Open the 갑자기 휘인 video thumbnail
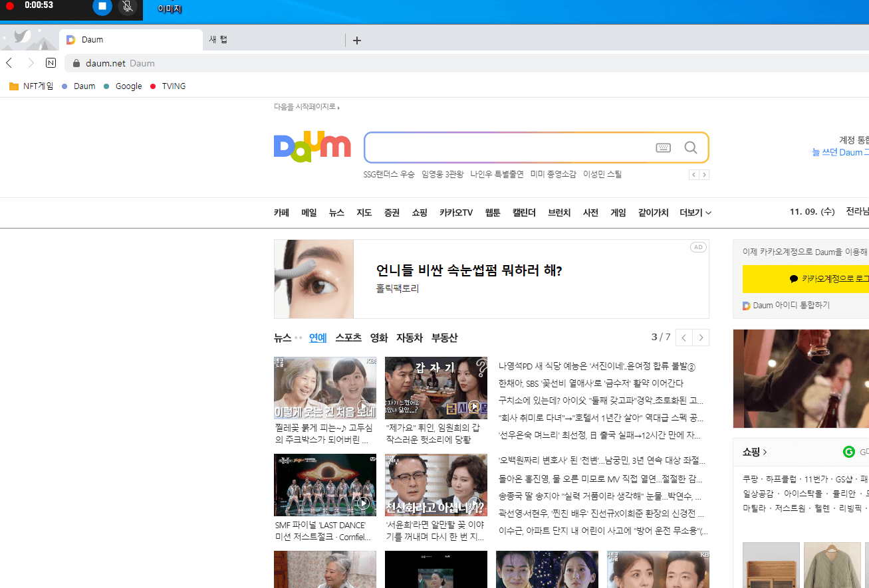The width and height of the screenshot is (869, 588). tap(436, 388)
